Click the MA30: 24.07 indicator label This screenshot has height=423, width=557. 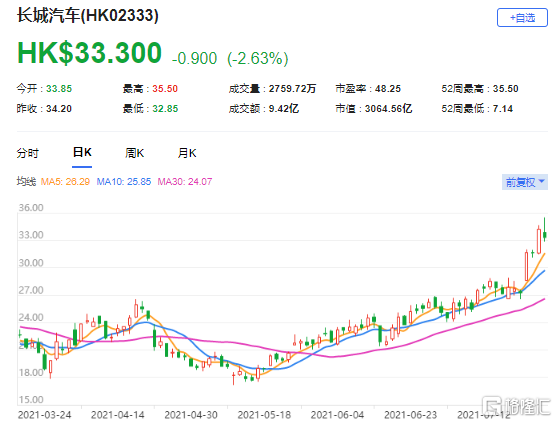185,182
